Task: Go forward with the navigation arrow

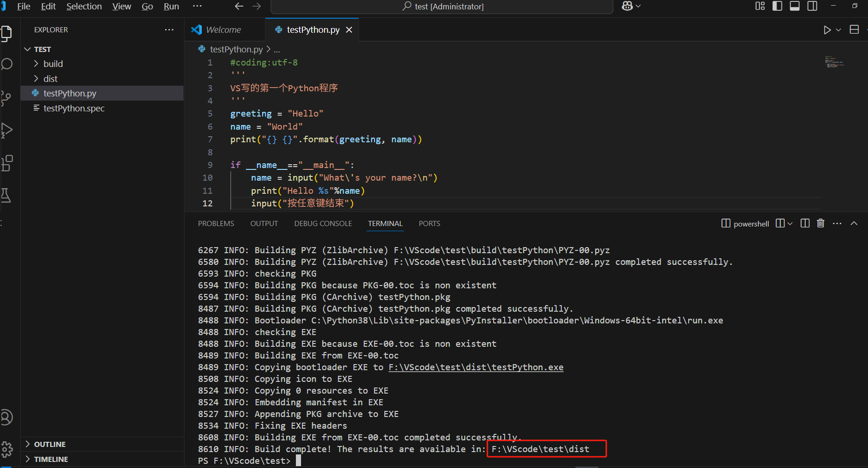Action: tap(257, 6)
